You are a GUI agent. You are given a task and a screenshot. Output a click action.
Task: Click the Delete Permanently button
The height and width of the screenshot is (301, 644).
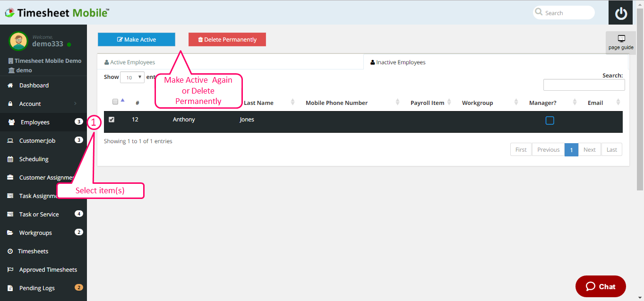227,40
